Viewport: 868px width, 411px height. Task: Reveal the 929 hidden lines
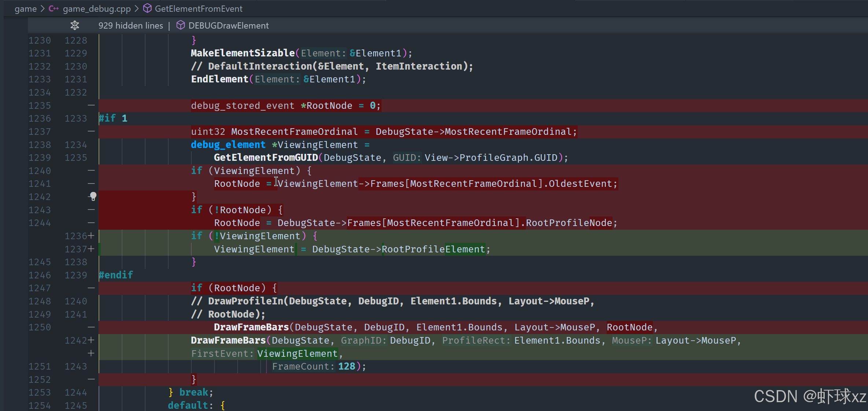tap(130, 25)
